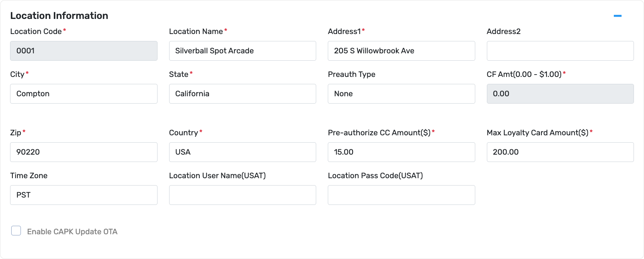Click the Location Information heading

[59, 15]
